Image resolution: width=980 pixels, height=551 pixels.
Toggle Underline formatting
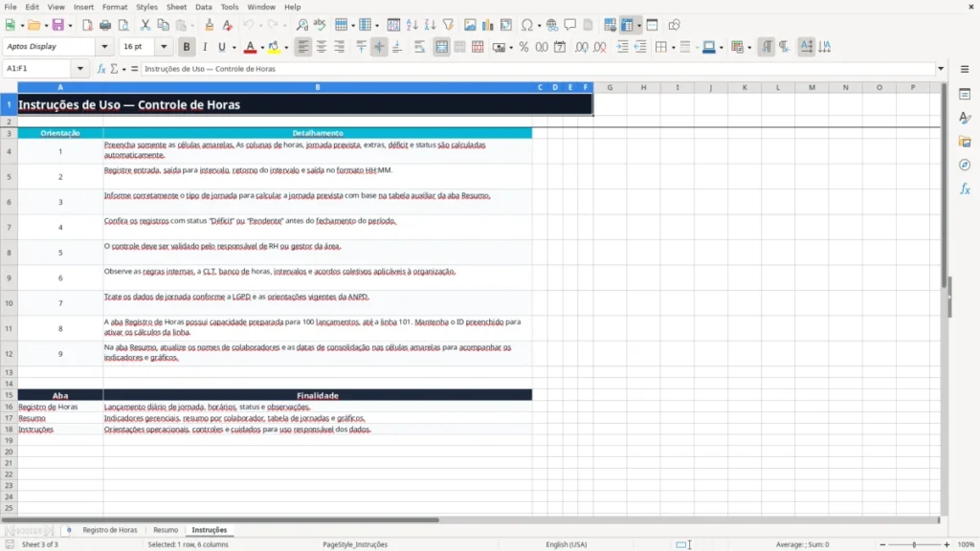(221, 47)
